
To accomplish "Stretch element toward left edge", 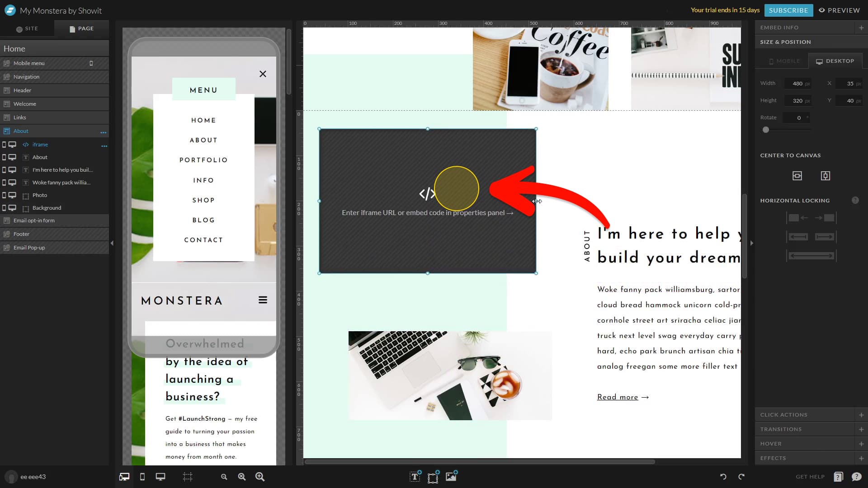I will 798,237.
